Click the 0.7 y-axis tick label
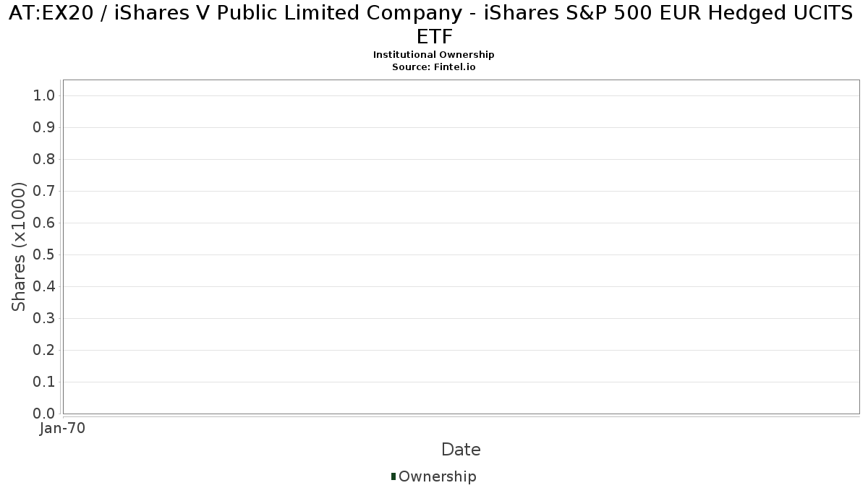 (45, 192)
